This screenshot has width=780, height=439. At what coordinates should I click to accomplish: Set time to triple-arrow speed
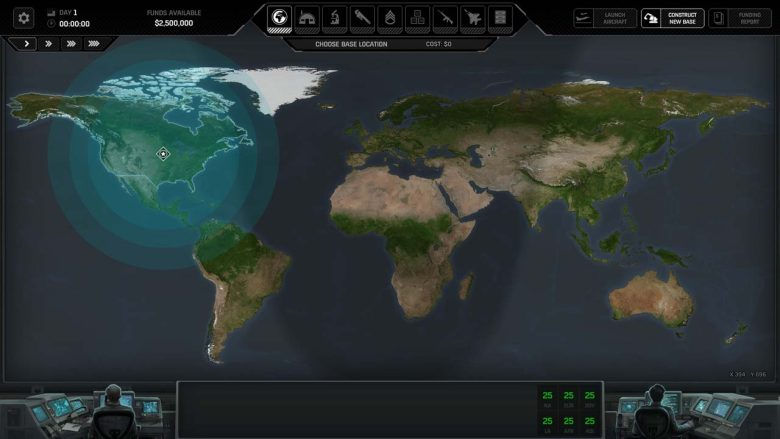[x=71, y=44]
